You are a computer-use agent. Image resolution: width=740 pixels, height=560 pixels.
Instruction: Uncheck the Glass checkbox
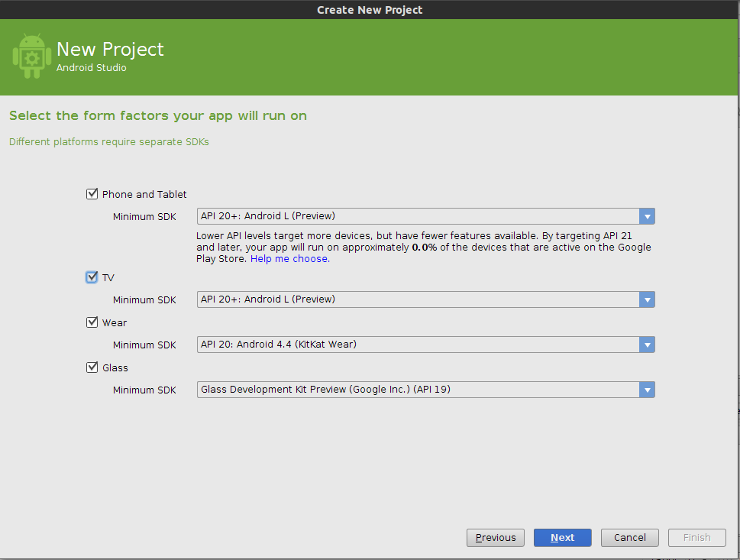pos(92,367)
